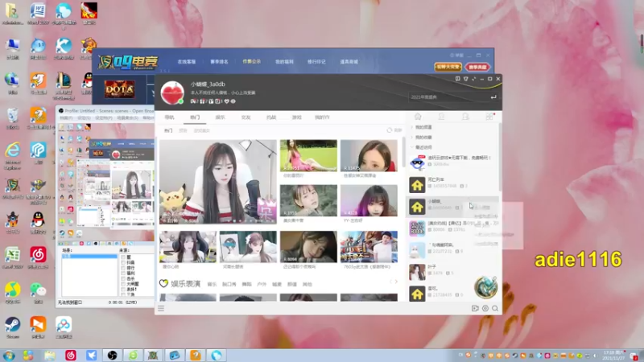The image size is (644, 362).
Task: Open the apps grid icon with red dot
Action: coord(489,117)
